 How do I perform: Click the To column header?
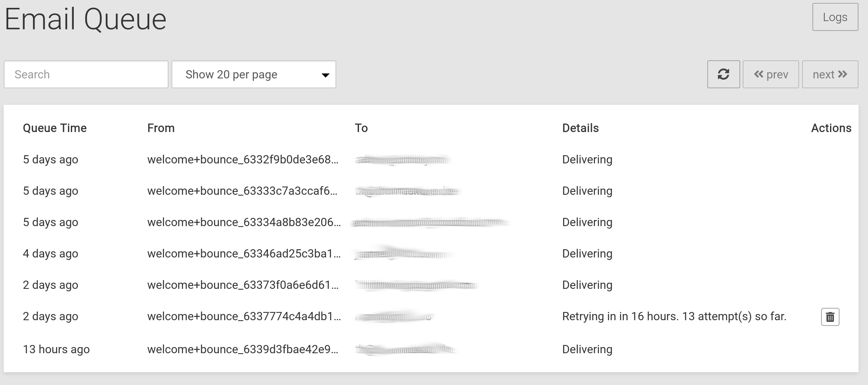pyautogui.click(x=361, y=128)
